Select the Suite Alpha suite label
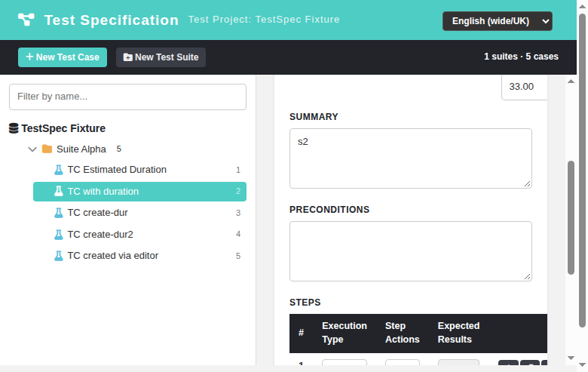The height and width of the screenshot is (372, 588). tap(81, 149)
